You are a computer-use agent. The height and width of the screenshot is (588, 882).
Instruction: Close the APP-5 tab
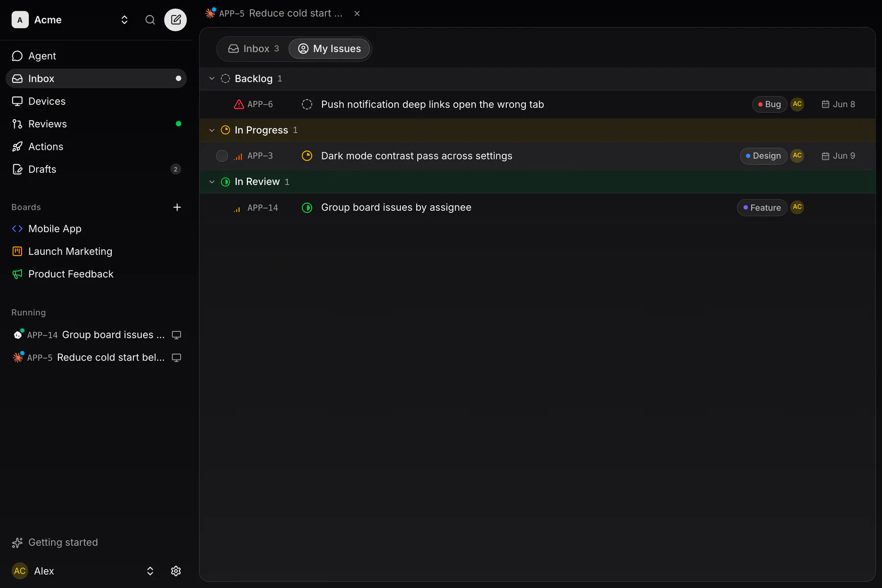[357, 13]
